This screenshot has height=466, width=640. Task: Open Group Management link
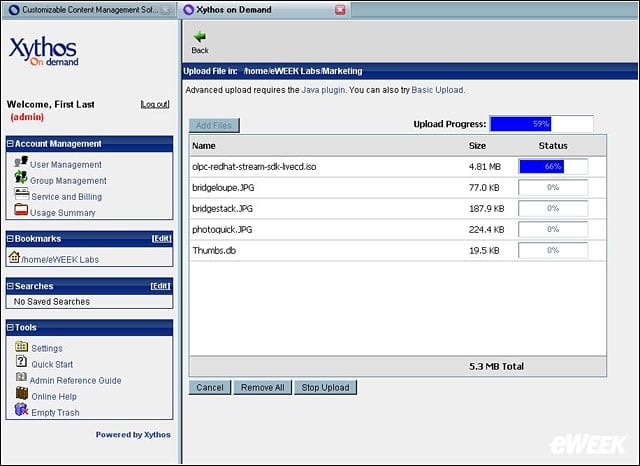[x=68, y=180]
